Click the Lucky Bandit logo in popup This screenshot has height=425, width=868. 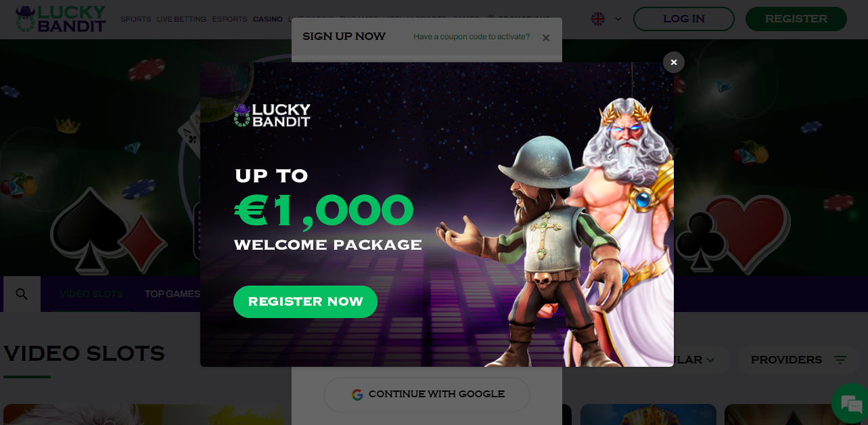[x=272, y=115]
